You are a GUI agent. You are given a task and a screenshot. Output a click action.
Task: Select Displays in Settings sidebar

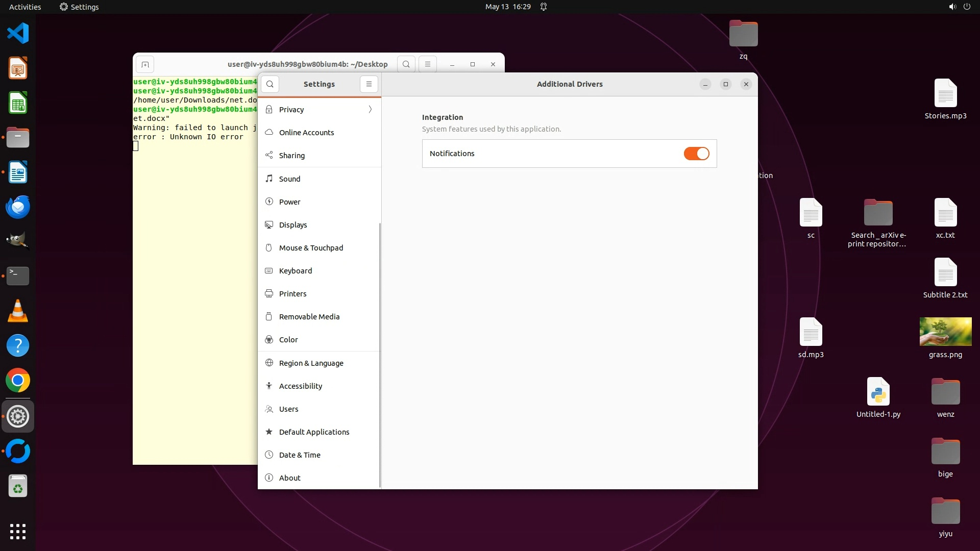[293, 225]
